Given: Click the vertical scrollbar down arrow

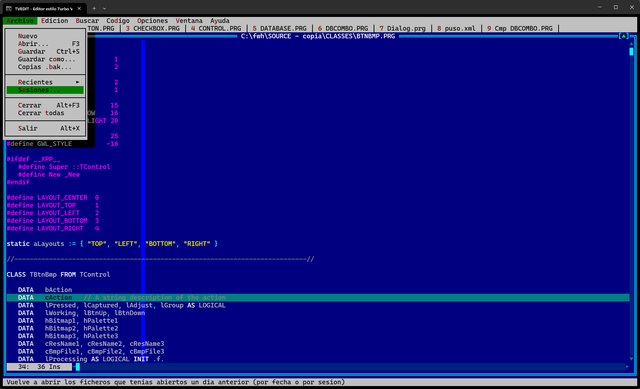Looking at the screenshot, I should click(631, 359).
